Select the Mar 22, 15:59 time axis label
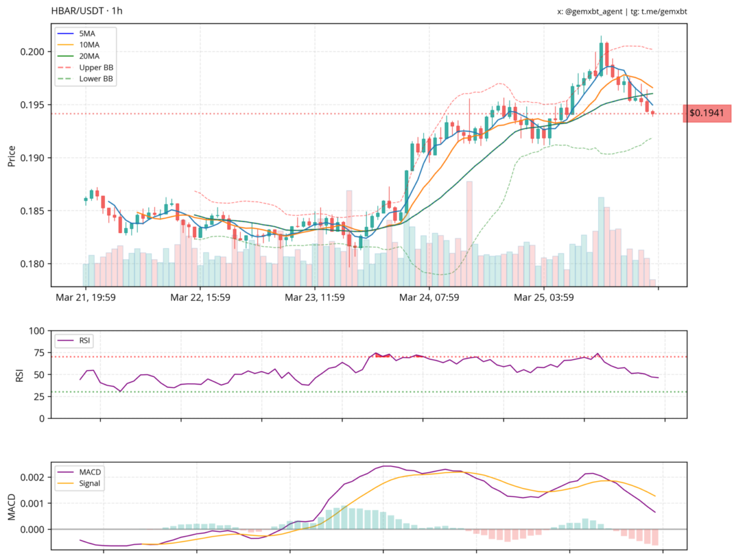This screenshot has width=734, height=560. (200, 298)
